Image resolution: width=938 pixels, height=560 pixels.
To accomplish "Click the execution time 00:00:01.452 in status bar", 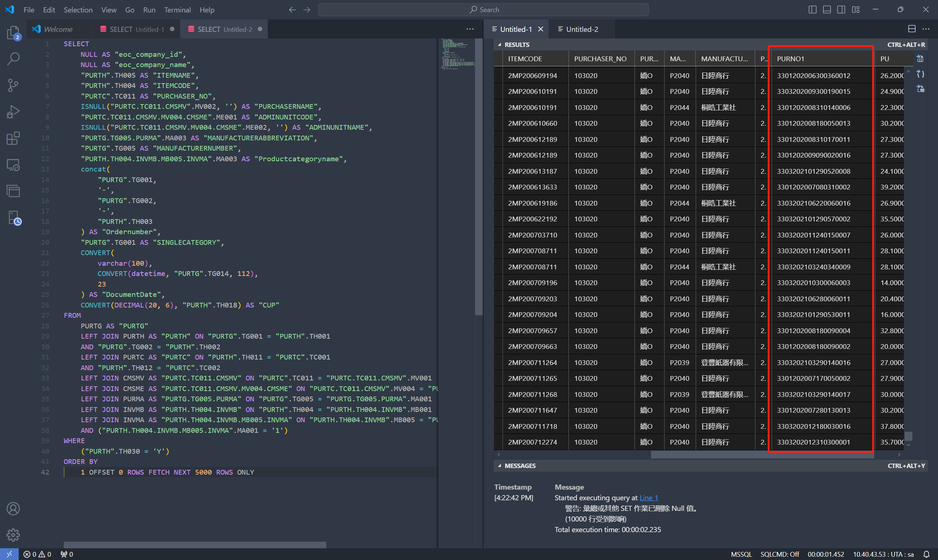I will click(825, 555).
